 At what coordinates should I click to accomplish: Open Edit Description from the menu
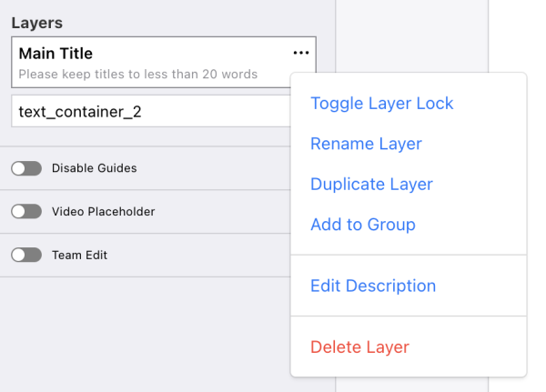click(373, 286)
